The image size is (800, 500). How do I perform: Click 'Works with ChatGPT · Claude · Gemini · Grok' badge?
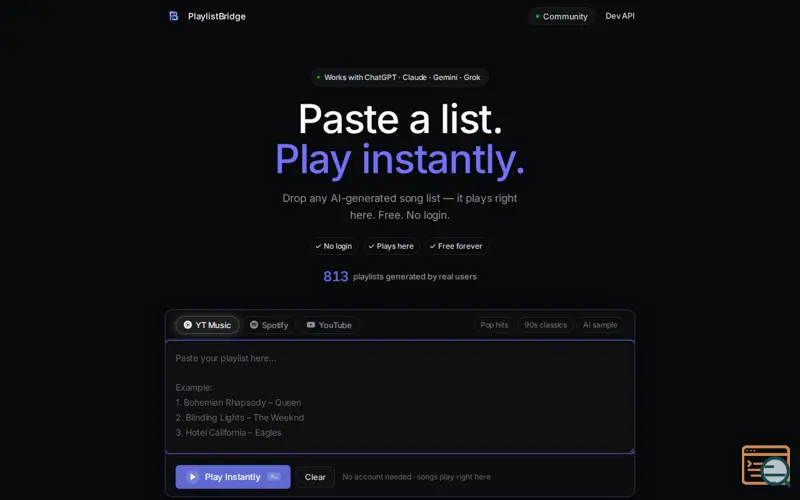coord(399,78)
